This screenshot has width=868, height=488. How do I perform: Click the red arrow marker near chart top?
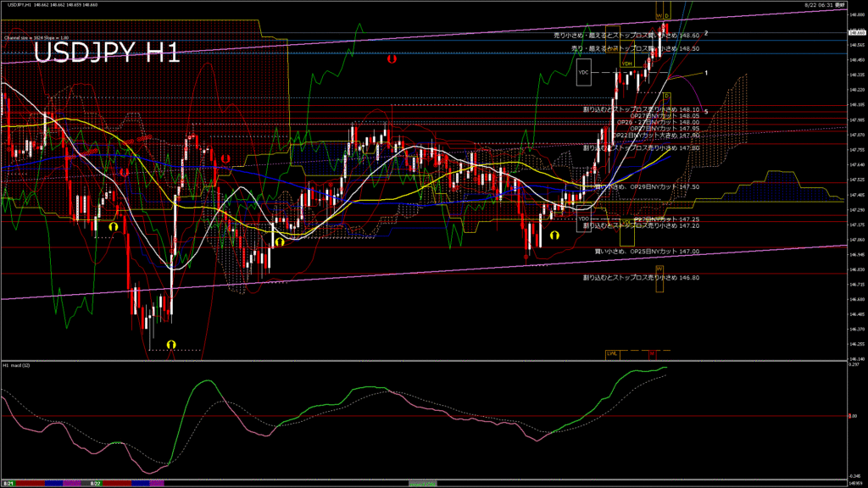(391, 59)
